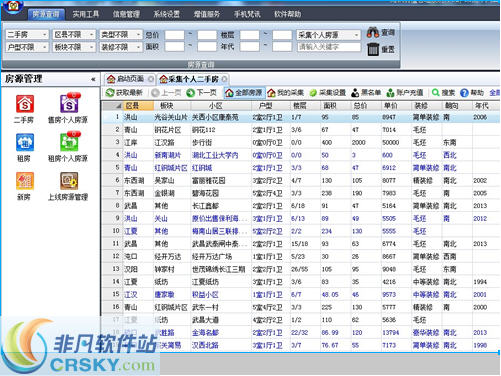Select the 富丽雅花园 listing row
The image size is (501, 376).
click(x=301, y=180)
